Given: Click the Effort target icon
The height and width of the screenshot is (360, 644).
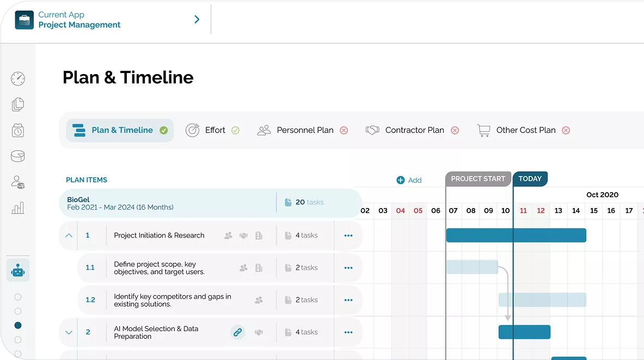Looking at the screenshot, I should coord(192,130).
